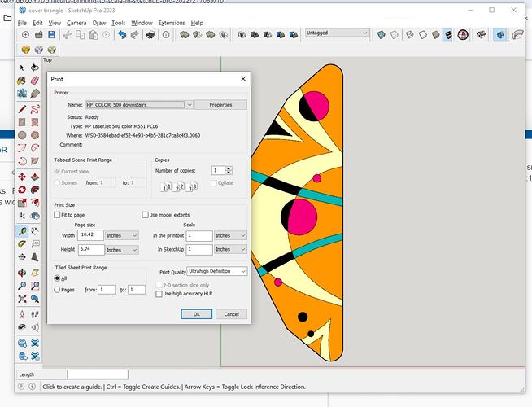The width and height of the screenshot is (532, 407).
Task: Enable the Fit to page checkbox
Action: pos(57,215)
